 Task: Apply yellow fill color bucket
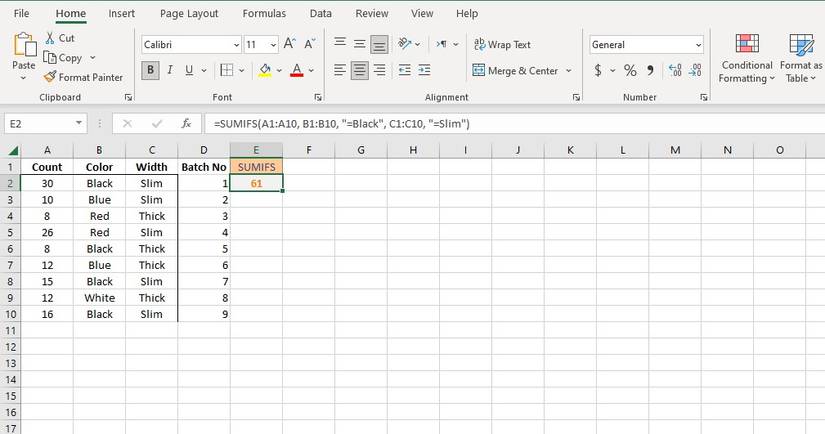tap(265, 70)
